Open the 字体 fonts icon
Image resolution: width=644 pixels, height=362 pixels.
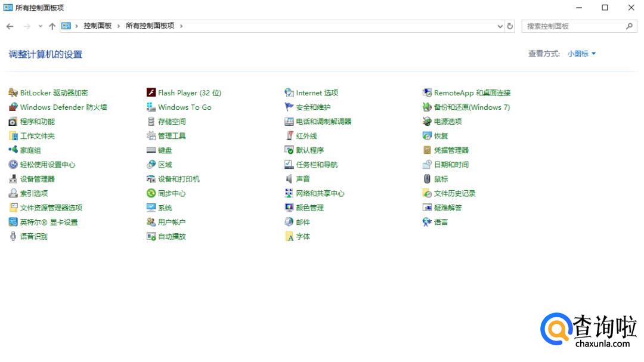point(289,237)
